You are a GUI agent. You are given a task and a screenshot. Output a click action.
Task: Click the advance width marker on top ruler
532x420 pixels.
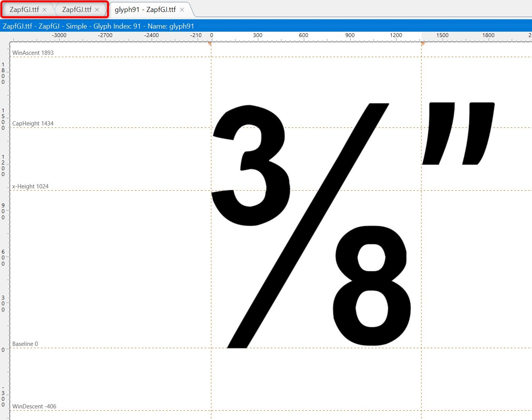pos(422,43)
